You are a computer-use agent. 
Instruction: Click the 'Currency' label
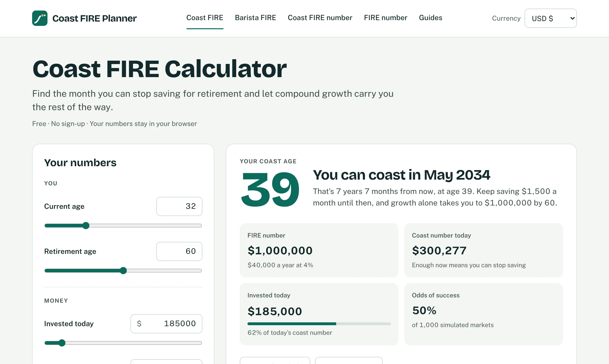(506, 18)
